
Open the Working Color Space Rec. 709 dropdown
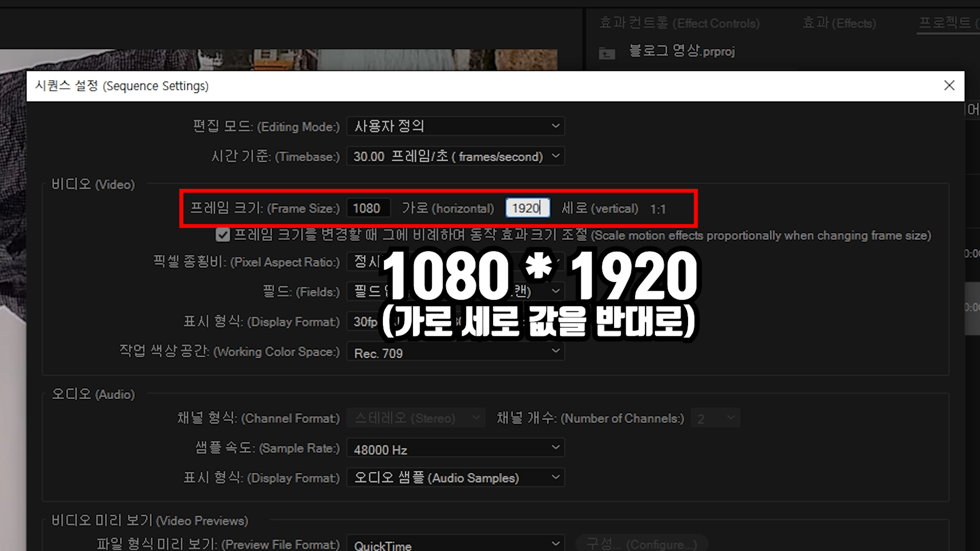pos(455,352)
